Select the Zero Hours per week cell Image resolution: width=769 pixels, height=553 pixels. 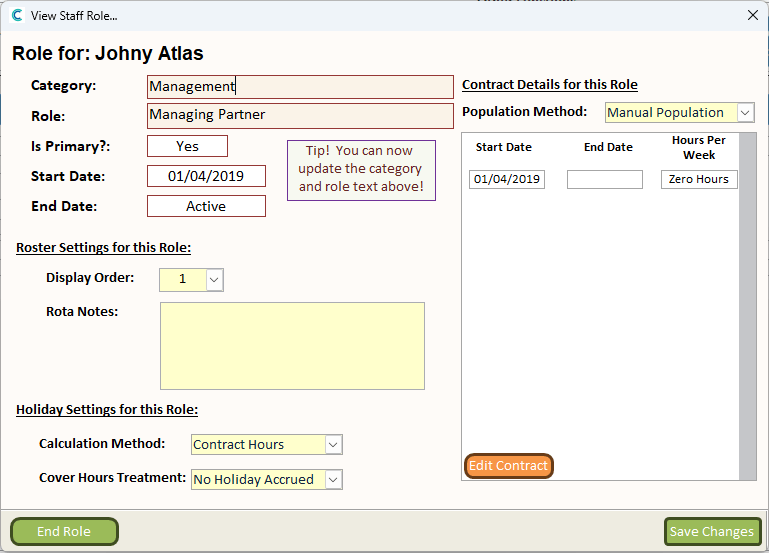point(699,180)
